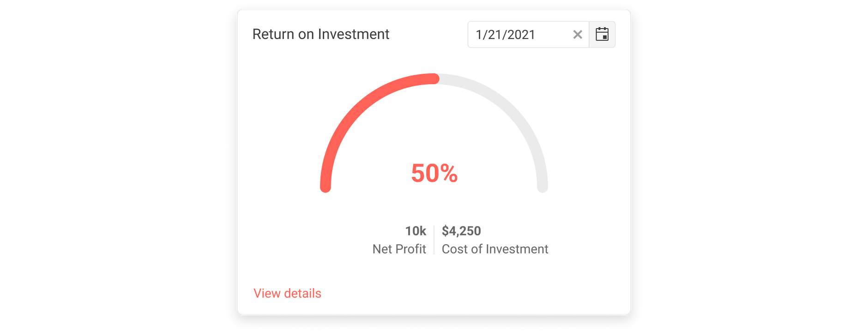Click the Cost of Investment label
Image resolution: width=868 pixels, height=333 pixels.
[x=494, y=249]
